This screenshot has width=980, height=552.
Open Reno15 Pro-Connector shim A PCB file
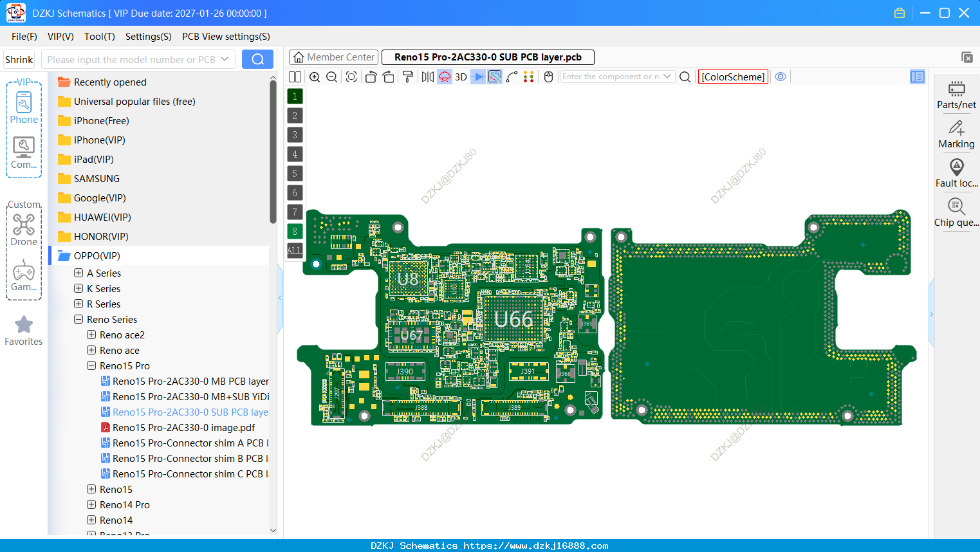pyautogui.click(x=185, y=443)
